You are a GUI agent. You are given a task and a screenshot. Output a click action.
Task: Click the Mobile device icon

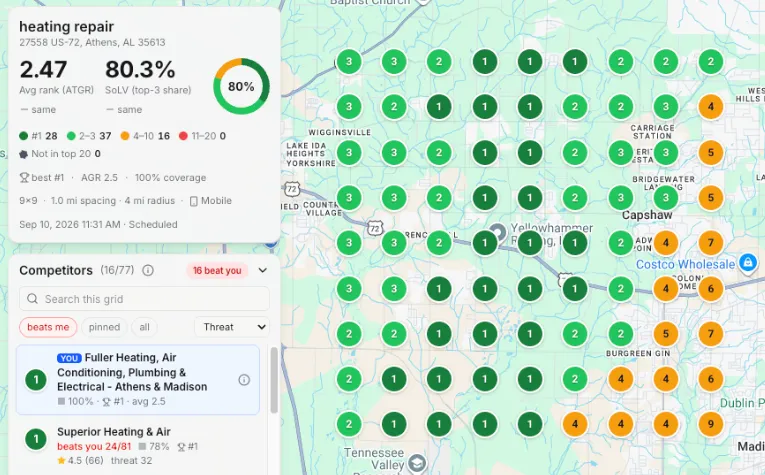pyautogui.click(x=193, y=201)
